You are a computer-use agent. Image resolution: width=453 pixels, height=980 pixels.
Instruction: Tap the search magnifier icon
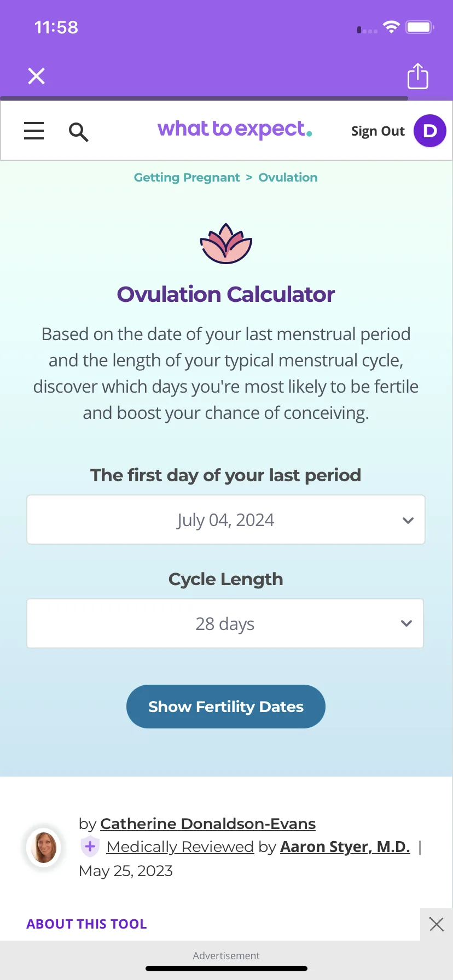tap(78, 132)
